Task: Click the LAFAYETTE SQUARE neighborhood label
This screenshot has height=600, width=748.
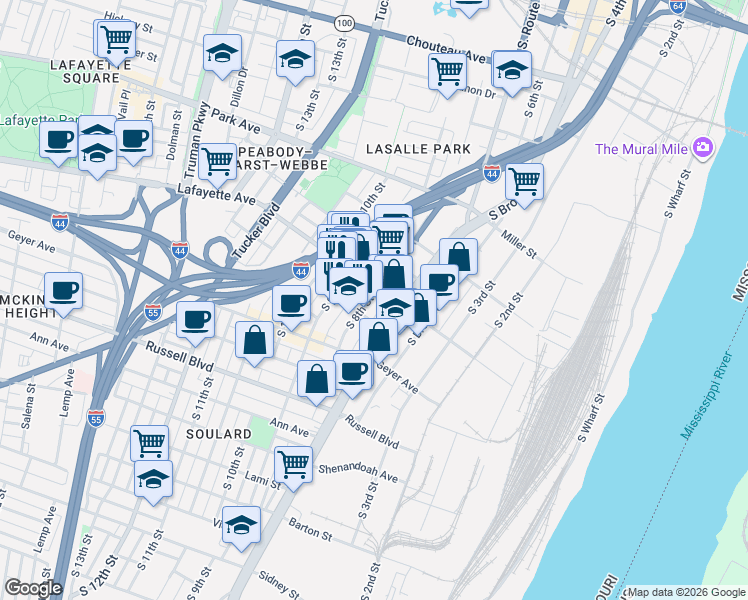Action: coord(91,72)
